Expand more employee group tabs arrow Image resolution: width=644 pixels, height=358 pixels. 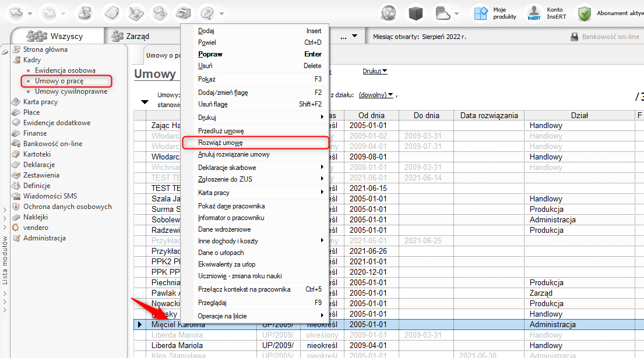click(354, 36)
